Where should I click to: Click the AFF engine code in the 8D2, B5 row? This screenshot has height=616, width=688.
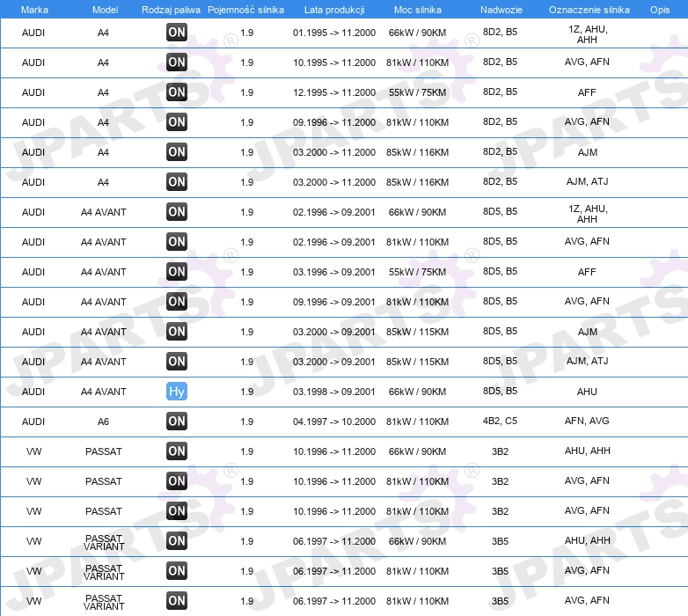[x=587, y=92]
